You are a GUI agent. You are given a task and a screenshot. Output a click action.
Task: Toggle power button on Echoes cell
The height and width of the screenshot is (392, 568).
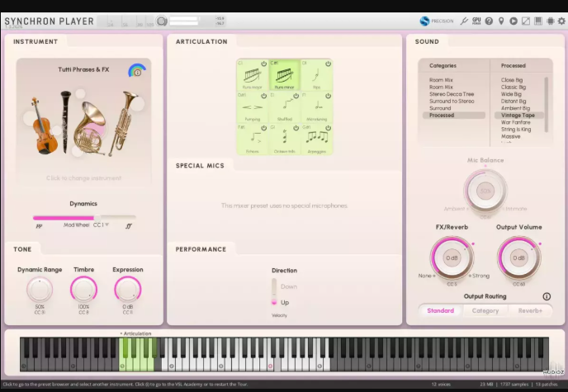tap(263, 128)
